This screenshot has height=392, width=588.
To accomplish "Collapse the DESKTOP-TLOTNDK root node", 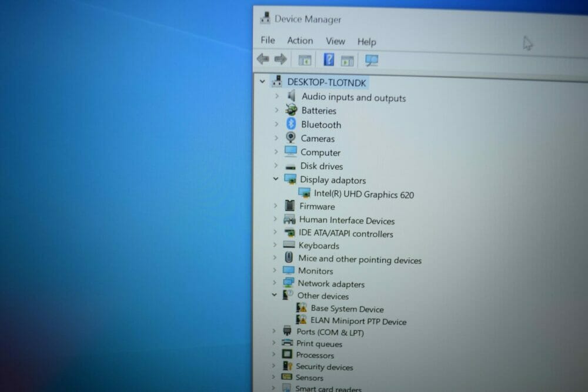I will point(262,81).
